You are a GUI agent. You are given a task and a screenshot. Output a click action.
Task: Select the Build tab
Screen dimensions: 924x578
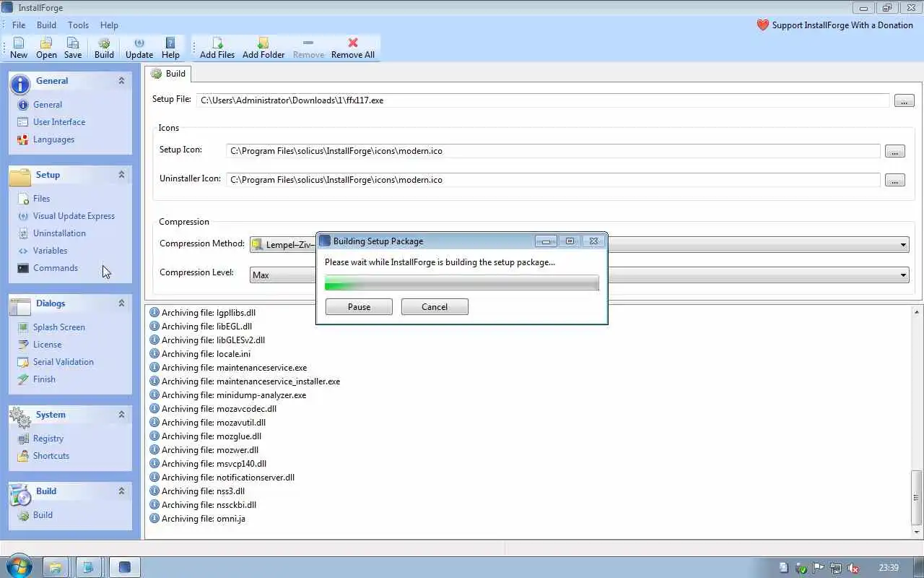(168, 74)
